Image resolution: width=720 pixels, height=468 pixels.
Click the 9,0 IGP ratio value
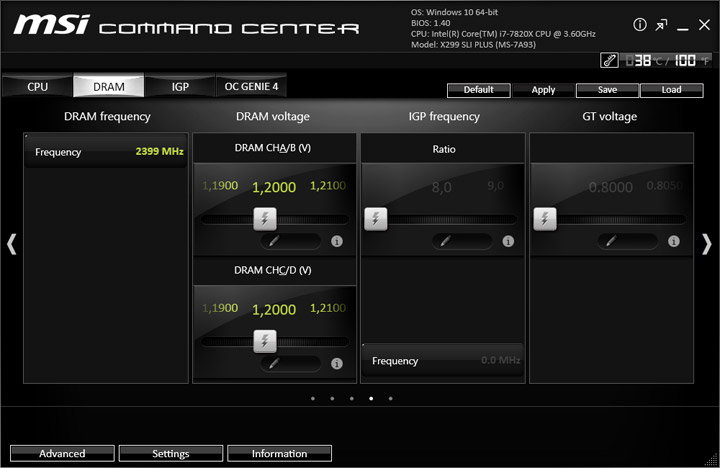click(x=495, y=186)
